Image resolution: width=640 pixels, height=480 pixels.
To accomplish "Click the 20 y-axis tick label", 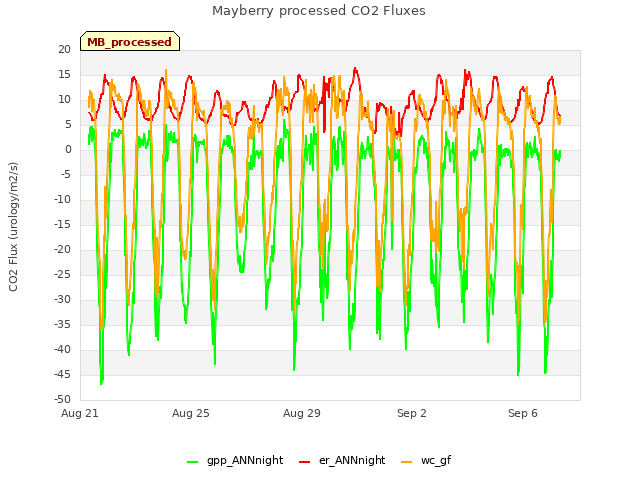I will pos(64,49).
